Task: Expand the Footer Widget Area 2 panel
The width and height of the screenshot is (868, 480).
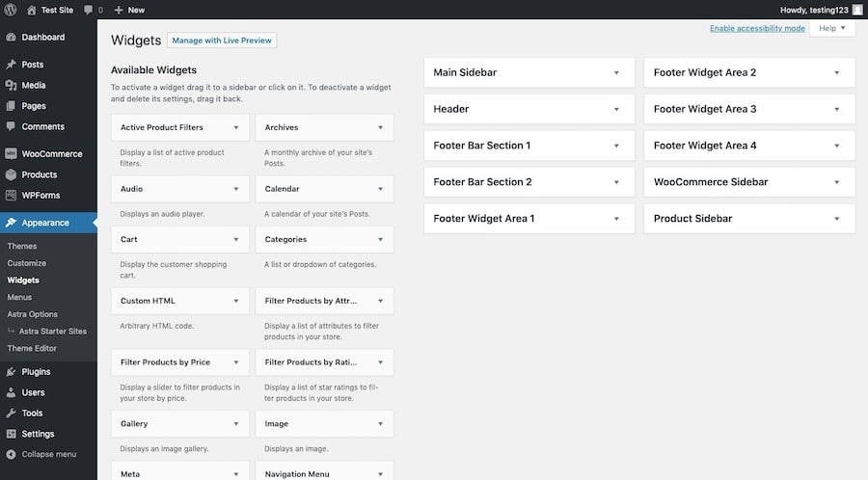Action: click(836, 72)
